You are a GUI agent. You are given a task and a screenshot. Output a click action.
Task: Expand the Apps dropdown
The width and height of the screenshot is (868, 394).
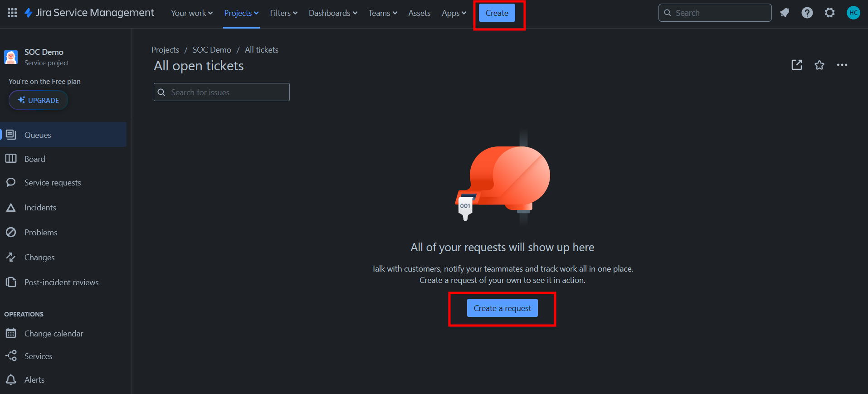coord(454,13)
